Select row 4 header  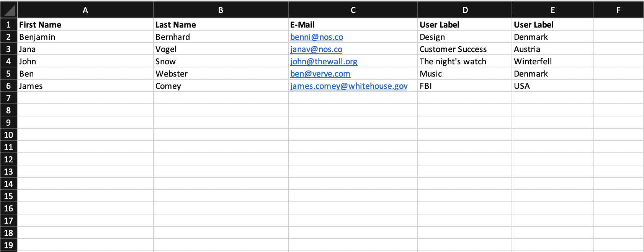tap(8, 61)
